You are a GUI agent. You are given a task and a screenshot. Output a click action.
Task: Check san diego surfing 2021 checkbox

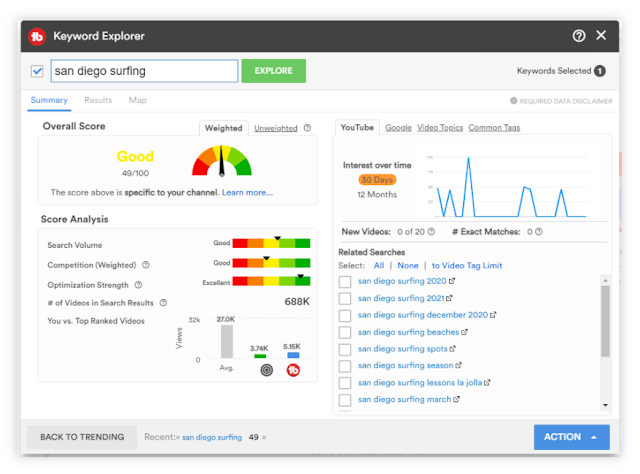pos(345,298)
